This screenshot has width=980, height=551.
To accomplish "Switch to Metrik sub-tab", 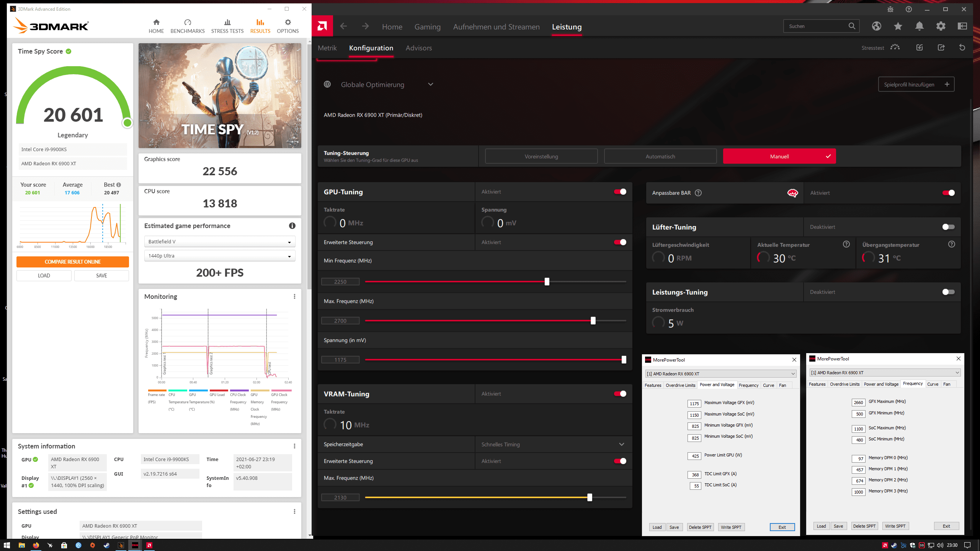I will click(x=327, y=48).
